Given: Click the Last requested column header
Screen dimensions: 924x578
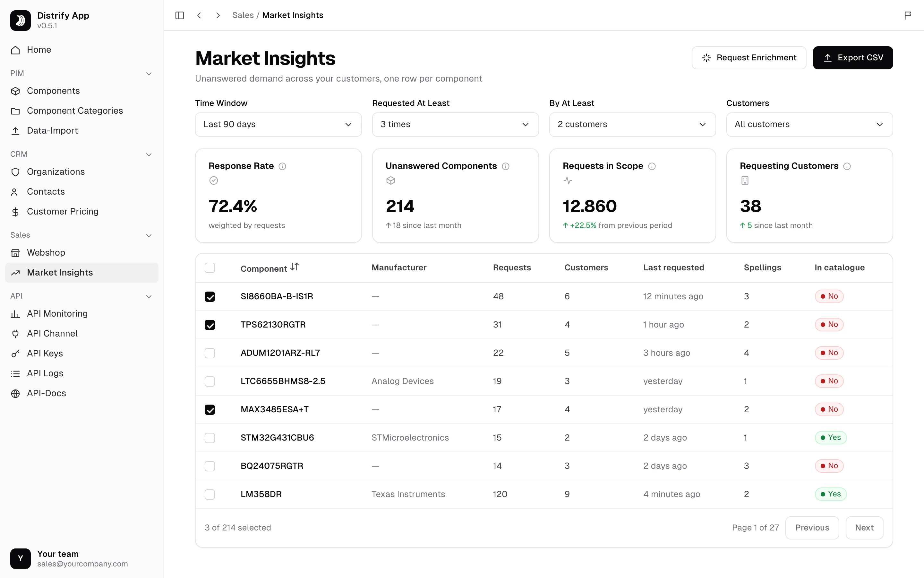Looking at the screenshot, I should point(673,267).
